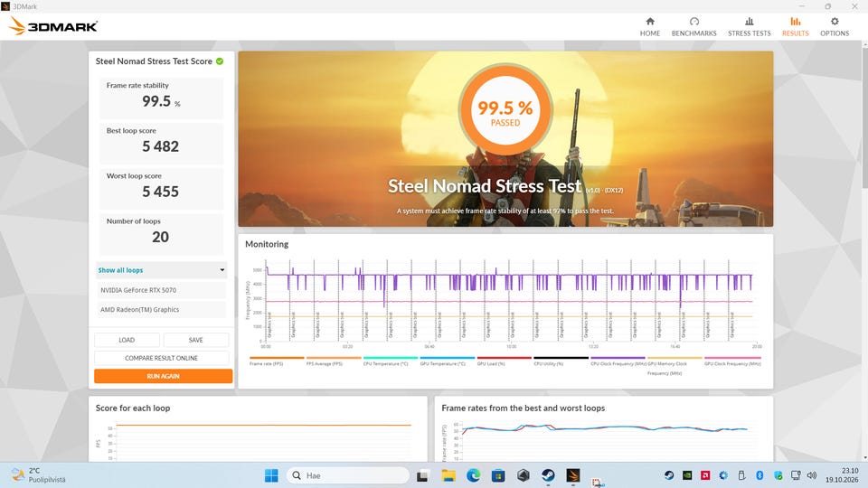The height and width of the screenshot is (488, 868).
Task: Click the 3DMark taskbar icon
Action: (573, 475)
